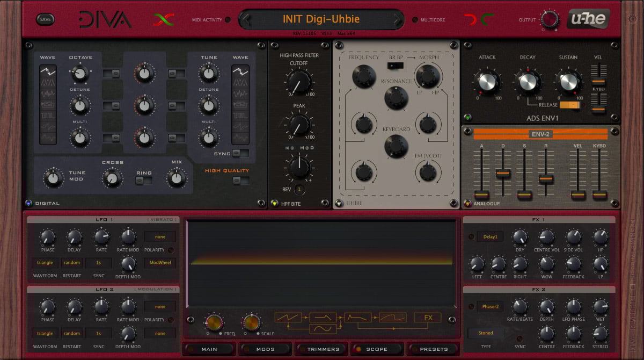This screenshot has height=360, width=644.
Task: Click the filter RESONANCE knob
Action: click(396, 98)
